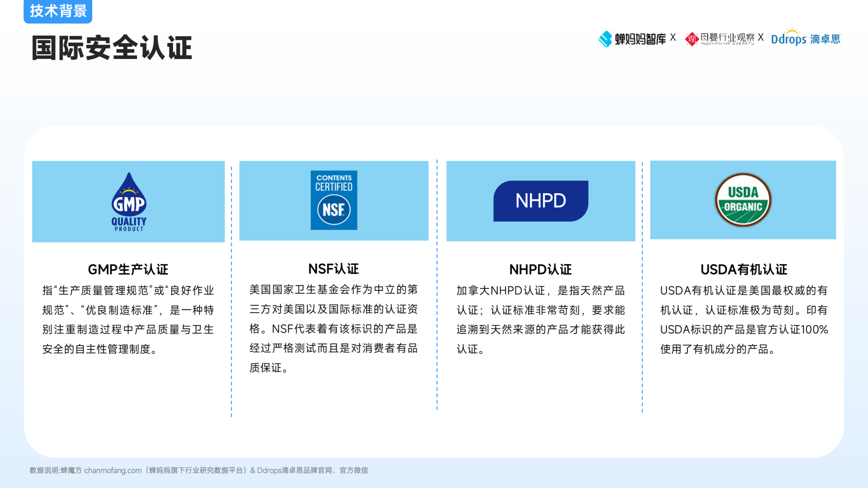Click the NSF Contents Certified badge

[334, 200]
